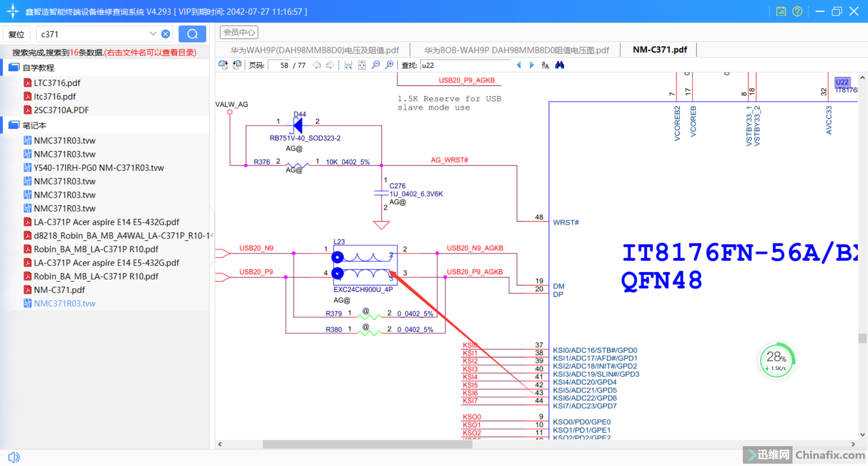Go to the next PDF page arrow

[x=330, y=65]
